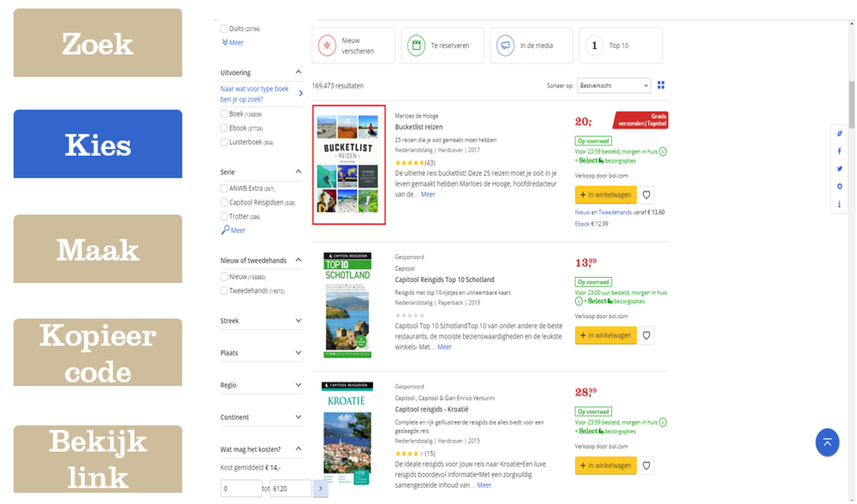Click the magnifier icon next to Serie Meer
Viewport: 857px width, 504px height.
pos(225,231)
